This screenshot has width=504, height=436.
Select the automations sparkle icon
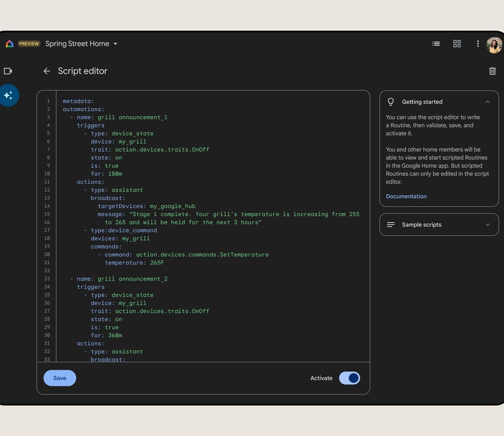click(8, 95)
